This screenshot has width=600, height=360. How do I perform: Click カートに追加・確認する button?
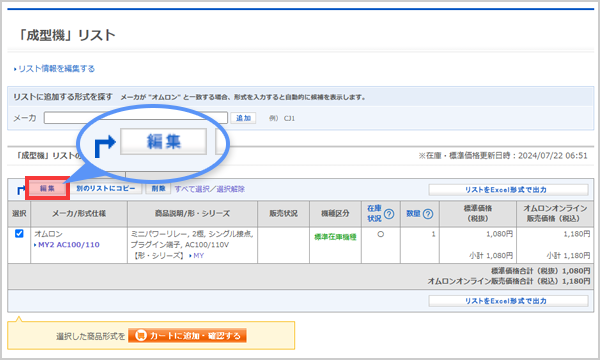click(187, 336)
